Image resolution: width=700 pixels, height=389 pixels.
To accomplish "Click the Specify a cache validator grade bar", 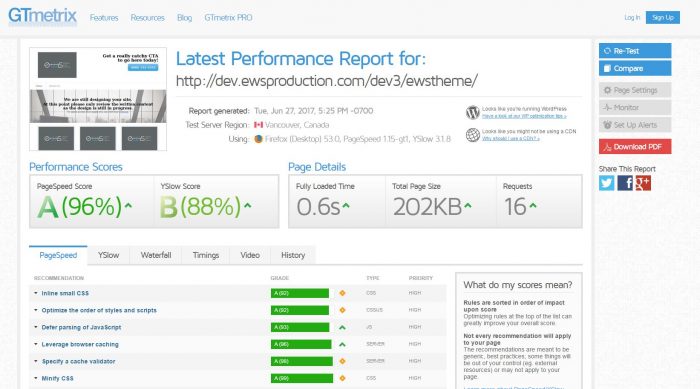I will [302, 361].
